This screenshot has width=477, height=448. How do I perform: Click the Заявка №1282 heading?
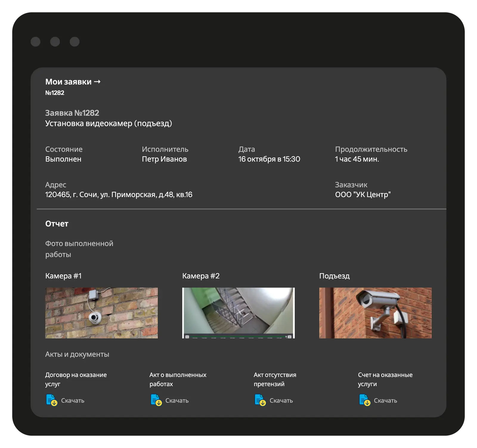(x=72, y=113)
